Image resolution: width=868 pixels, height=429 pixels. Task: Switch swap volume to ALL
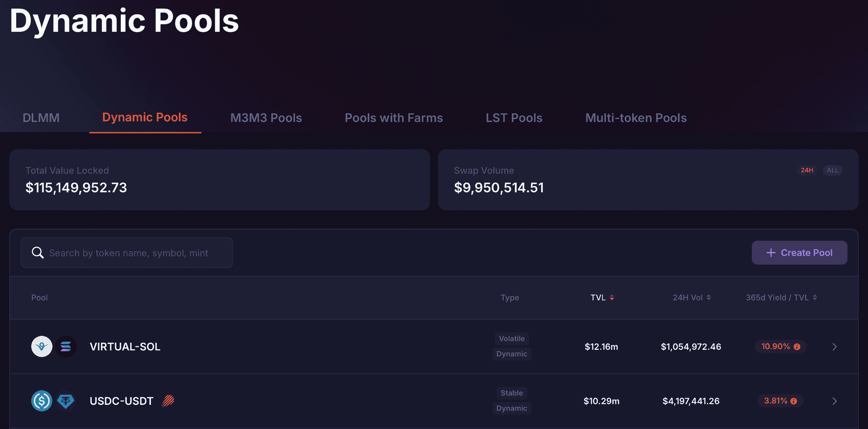[832, 170]
